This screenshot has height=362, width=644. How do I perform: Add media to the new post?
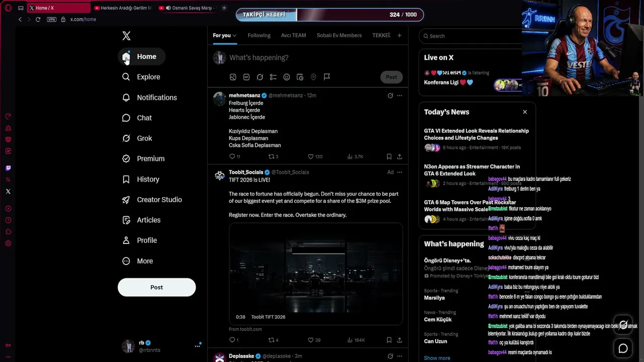[233, 77]
